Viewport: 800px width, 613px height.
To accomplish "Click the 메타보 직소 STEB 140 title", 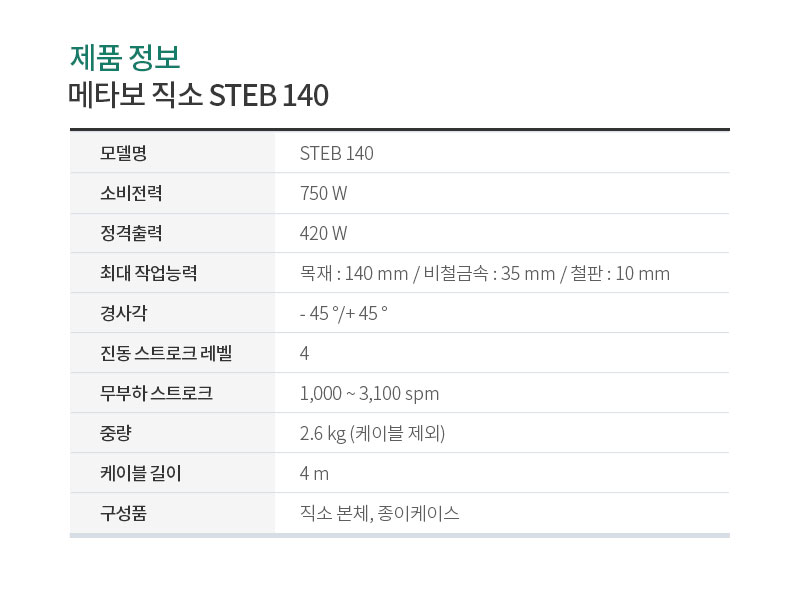I will pos(198,95).
